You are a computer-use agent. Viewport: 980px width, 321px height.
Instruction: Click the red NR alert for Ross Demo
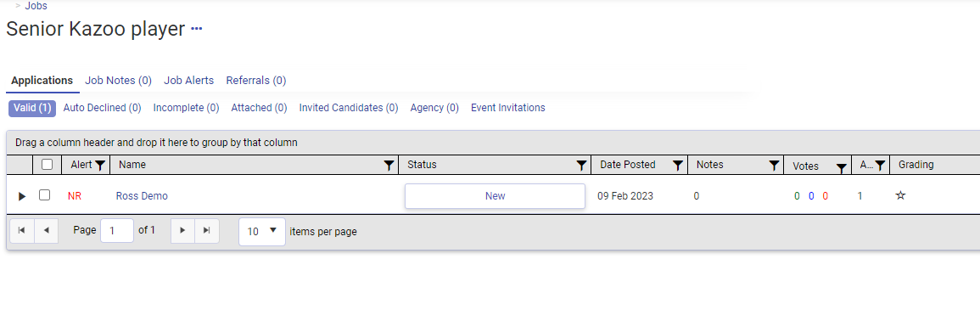(x=75, y=196)
